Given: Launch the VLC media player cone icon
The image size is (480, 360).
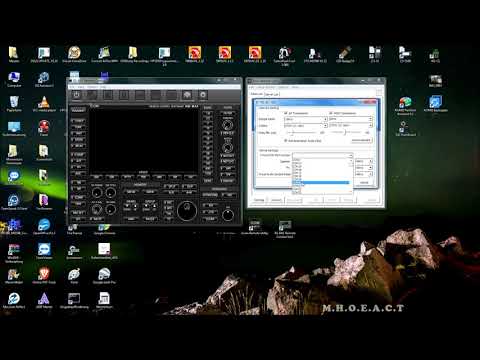Looking at the screenshot, I should [44, 104].
